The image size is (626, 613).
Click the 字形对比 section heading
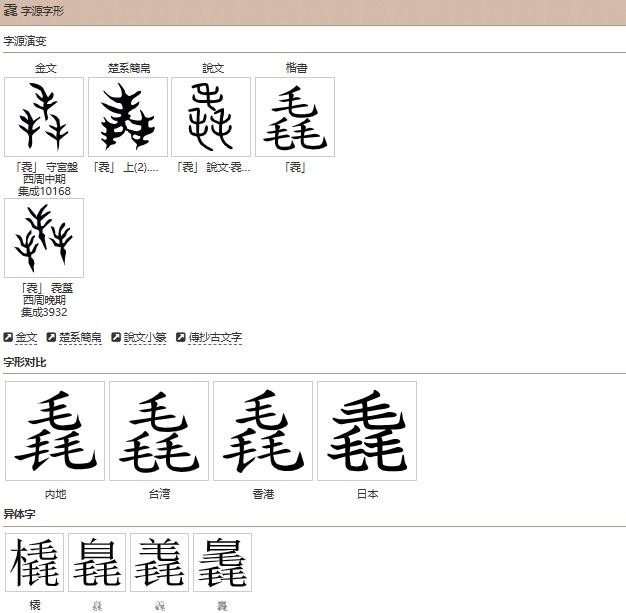click(x=25, y=363)
